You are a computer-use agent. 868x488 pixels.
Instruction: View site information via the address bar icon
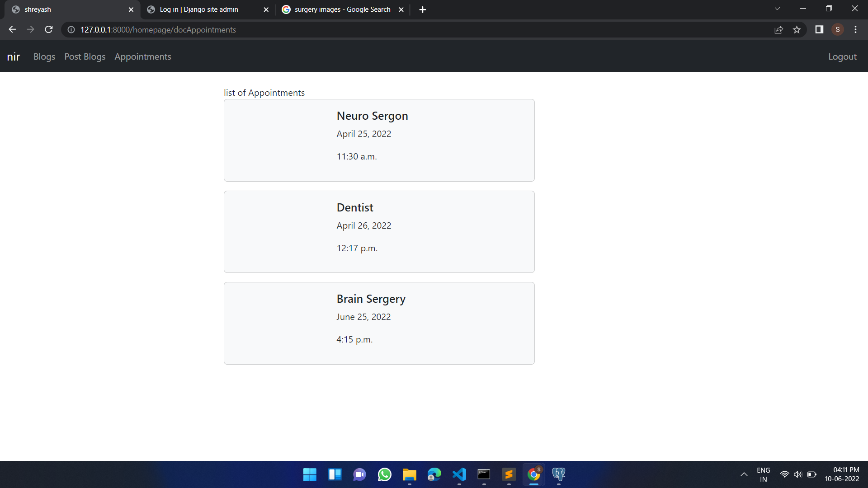tap(71, 30)
